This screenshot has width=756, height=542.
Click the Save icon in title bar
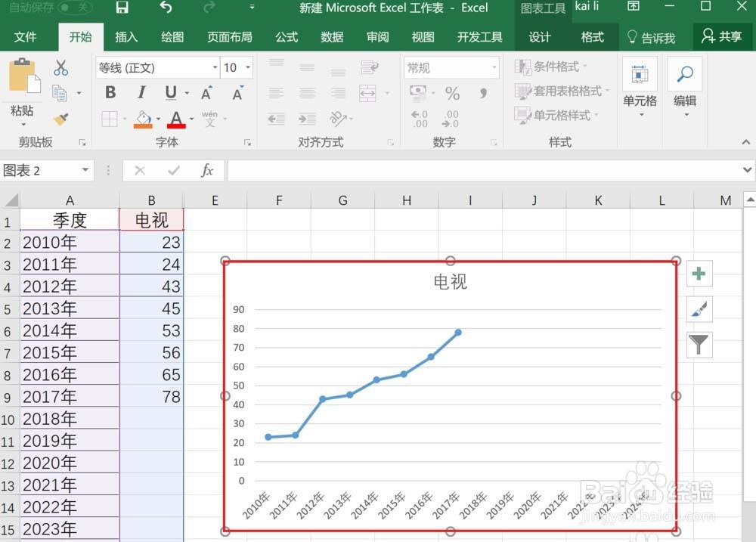tap(122, 8)
